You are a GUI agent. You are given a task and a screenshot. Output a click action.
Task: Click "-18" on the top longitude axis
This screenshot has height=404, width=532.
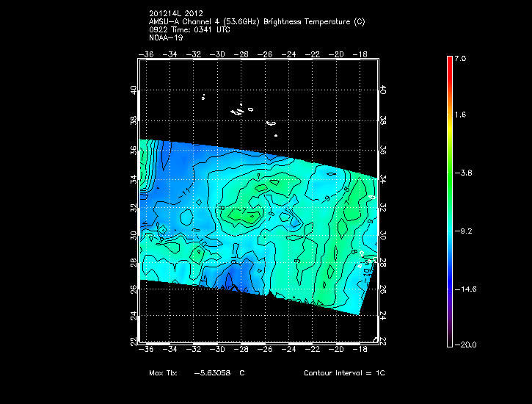click(x=360, y=54)
